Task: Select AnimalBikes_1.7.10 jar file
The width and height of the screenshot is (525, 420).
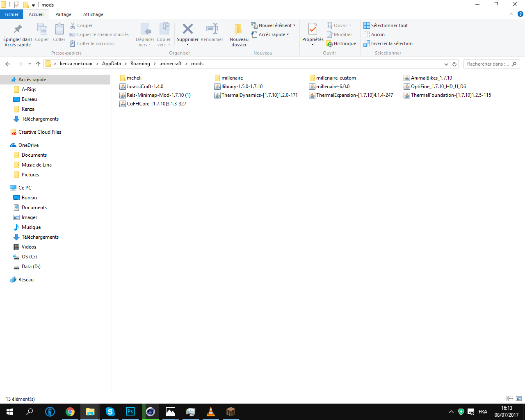Action: point(428,78)
